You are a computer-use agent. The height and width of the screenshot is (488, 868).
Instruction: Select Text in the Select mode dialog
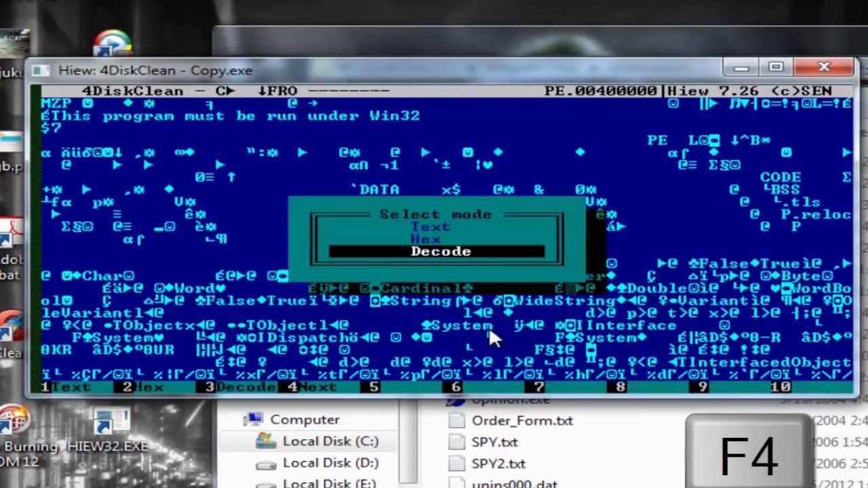(430, 227)
